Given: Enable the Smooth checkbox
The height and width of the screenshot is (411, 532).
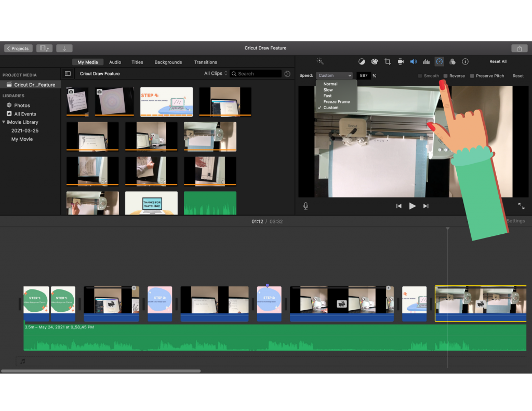Looking at the screenshot, I should tap(420, 76).
